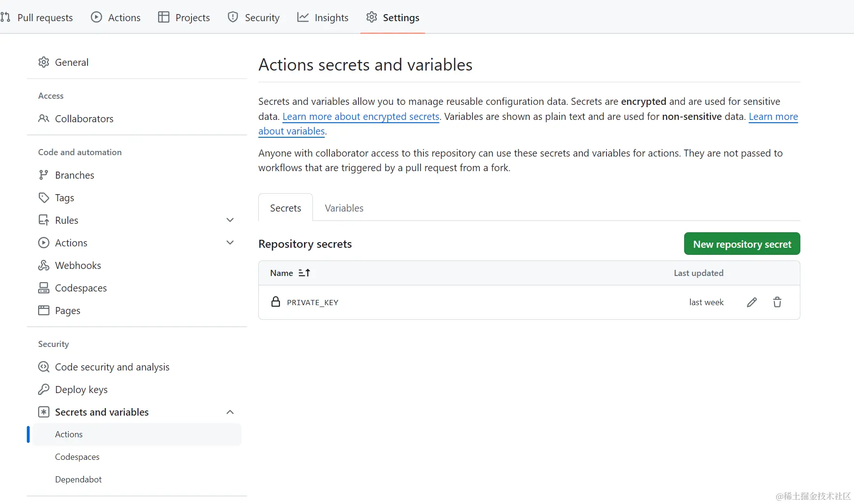Open the Security repository tab
This screenshot has width=854, height=504.
tap(254, 18)
